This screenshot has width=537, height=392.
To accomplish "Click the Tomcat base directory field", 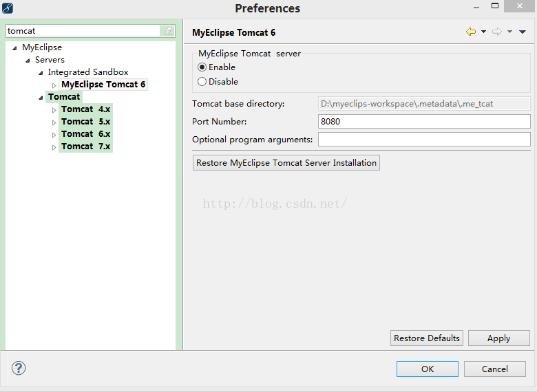I will click(x=424, y=104).
